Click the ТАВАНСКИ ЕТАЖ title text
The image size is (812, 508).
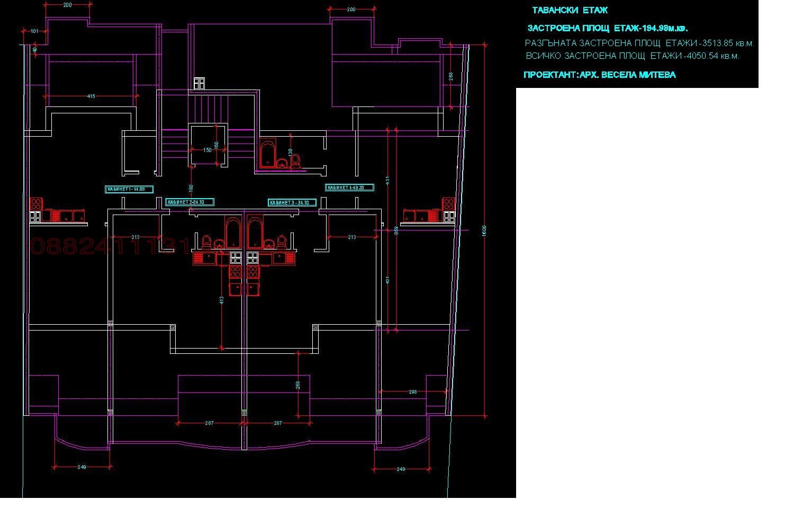(570, 10)
